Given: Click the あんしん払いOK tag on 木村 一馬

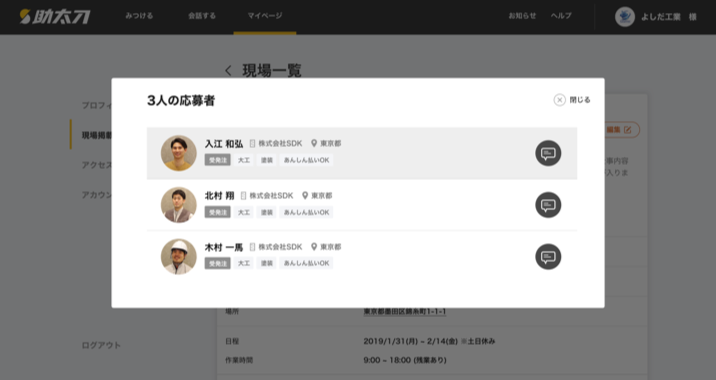Looking at the screenshot, I should pos(306,263).
